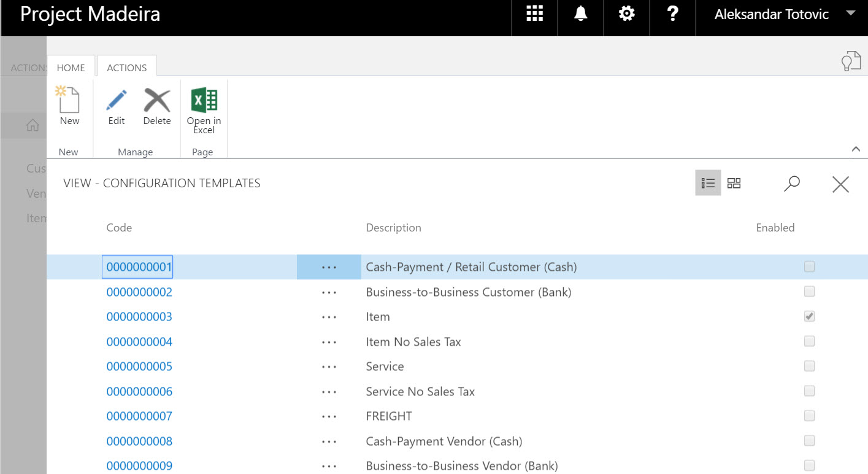Switch to tile view layout
868x474 pixels.
tap(734, 183)
